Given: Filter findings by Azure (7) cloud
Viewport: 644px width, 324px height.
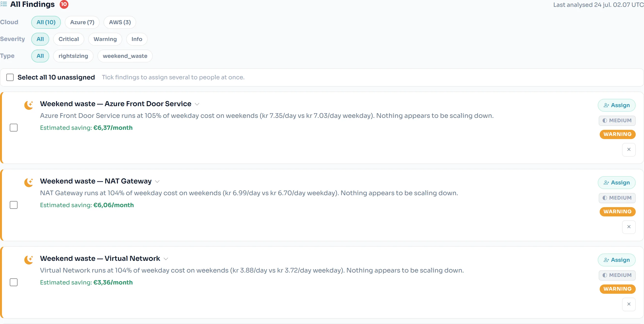Looking at the screenshot, I should (82, 22).
